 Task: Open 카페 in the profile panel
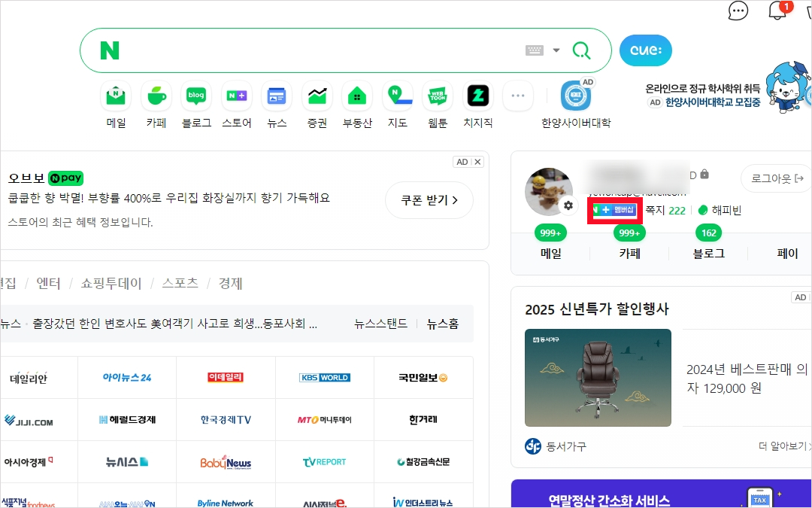tap(630, 253)
